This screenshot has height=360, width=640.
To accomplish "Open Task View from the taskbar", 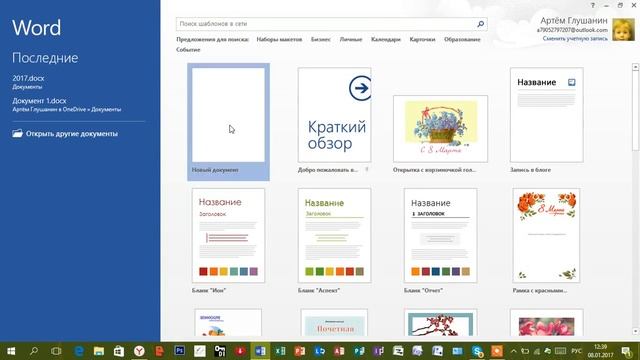I will click(x=56, y=351).
